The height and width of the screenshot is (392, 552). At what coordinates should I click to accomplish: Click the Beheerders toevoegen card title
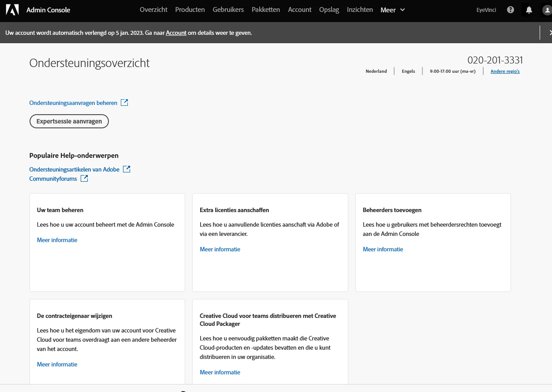click(392, 210)
